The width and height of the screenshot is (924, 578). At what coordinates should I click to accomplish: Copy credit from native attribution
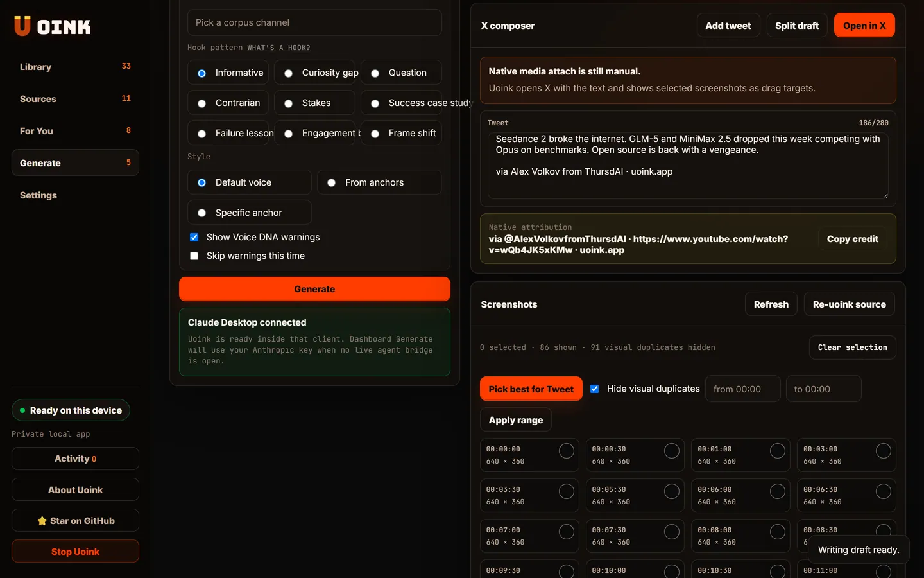click(x=852, y=239)
